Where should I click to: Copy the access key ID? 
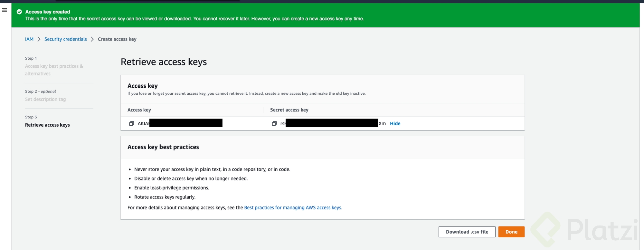[x=131, y=124]
